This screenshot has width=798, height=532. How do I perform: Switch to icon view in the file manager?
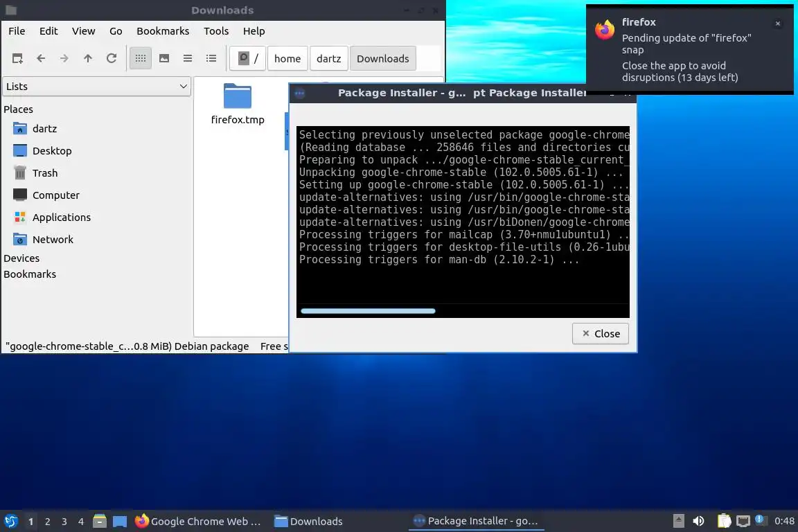pyautogui.click(x=141, y=59)
